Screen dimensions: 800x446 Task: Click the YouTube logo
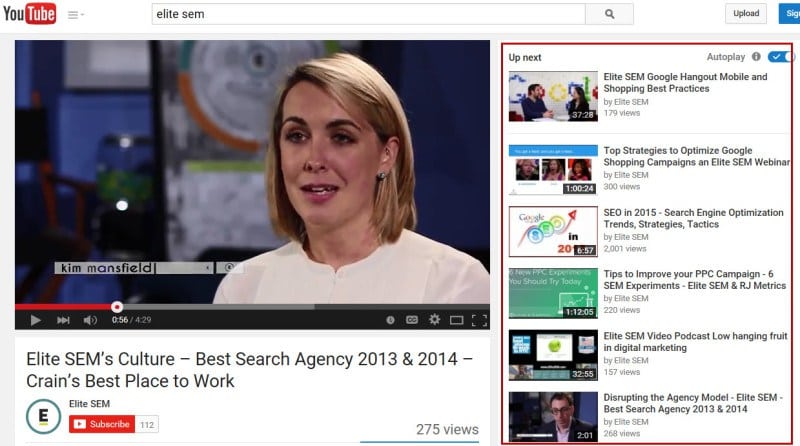[28, 14]
